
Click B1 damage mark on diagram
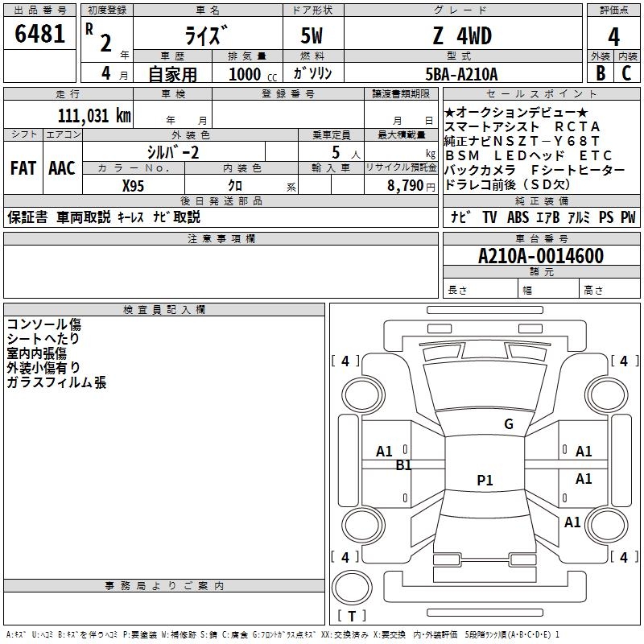[403, 465]
